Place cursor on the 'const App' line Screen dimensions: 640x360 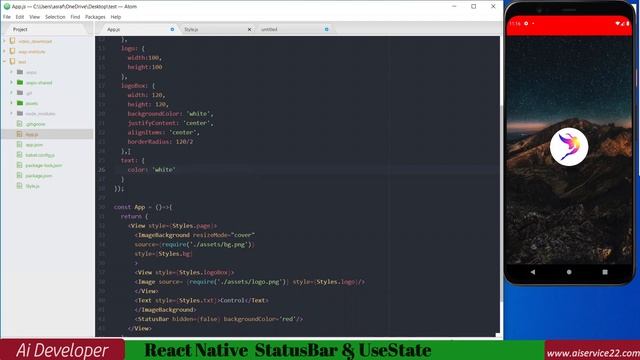click(143, 207)
